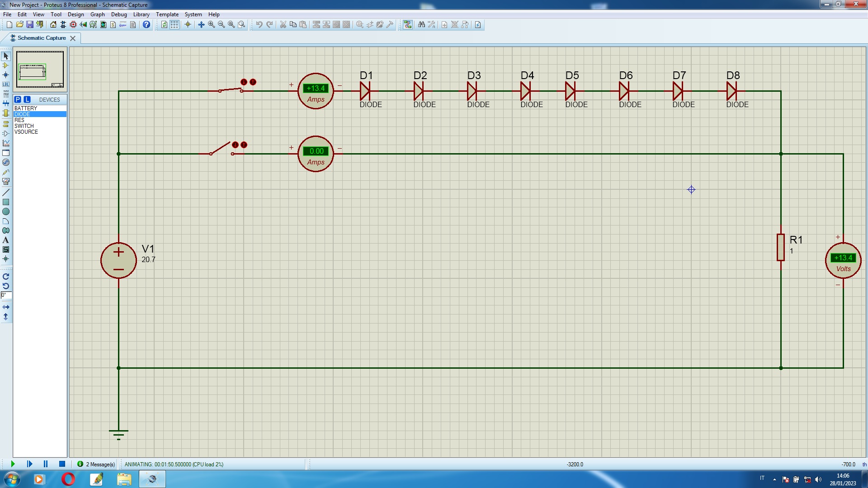The image size is (868, 488).
Task: Pause the running simulation
Action: click(46, 464)
